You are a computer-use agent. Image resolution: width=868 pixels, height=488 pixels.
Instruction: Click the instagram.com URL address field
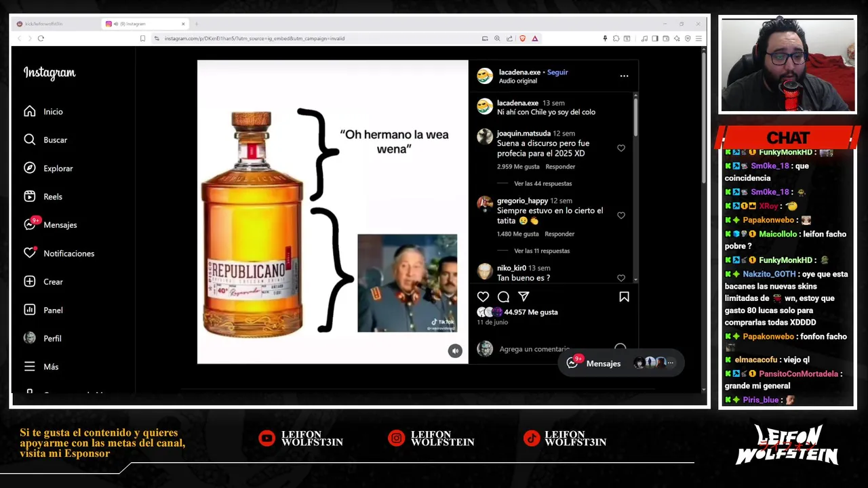[x=254, y=39]
